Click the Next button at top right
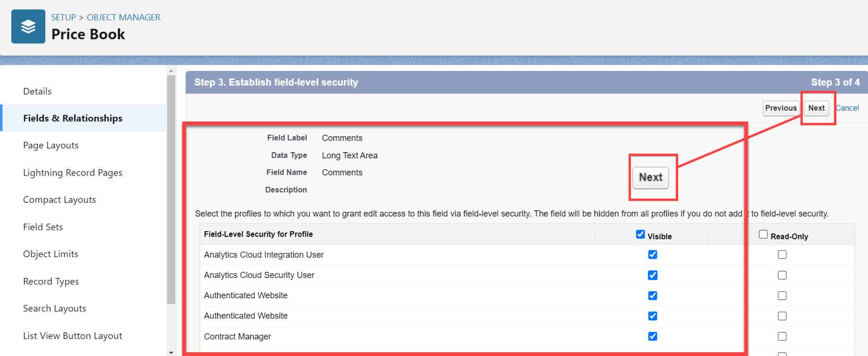Viewport: 868px width, 356px height. point(817,108)
